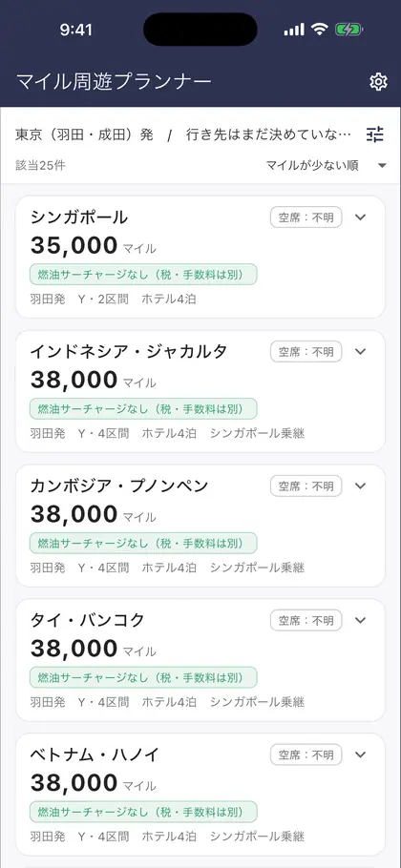Viewport: 401px width, 868px height.
Task: Expand the ベトナム・ハノイ card chevron
Action: pos(361,754)
